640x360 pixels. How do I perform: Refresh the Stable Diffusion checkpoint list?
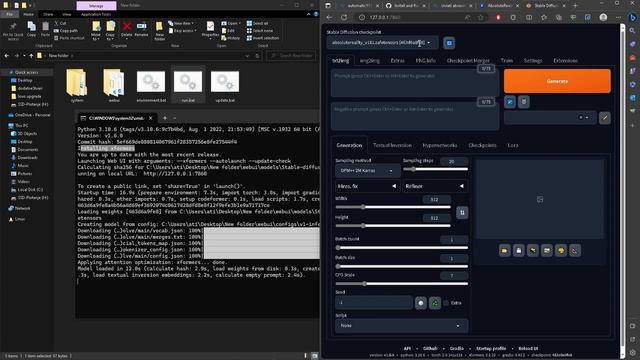tap(449, 43)
